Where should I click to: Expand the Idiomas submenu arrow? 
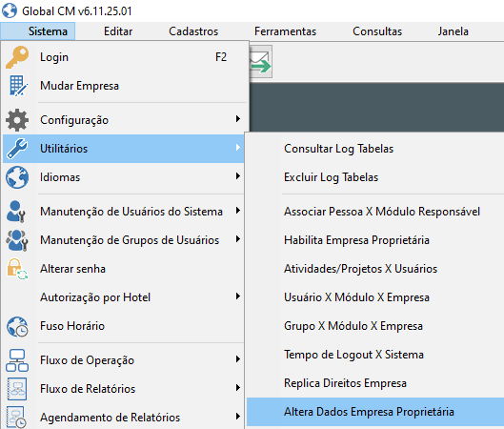coord(238,176)
